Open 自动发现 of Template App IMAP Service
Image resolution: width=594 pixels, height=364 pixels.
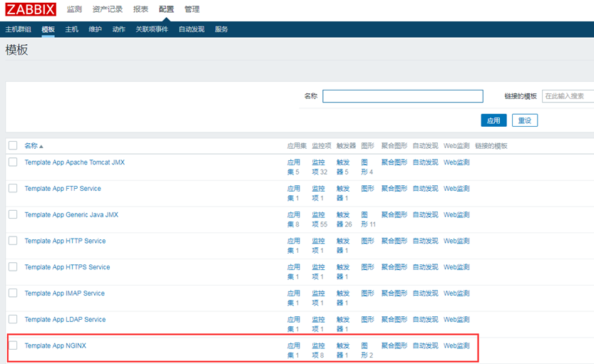click(426, 293)
